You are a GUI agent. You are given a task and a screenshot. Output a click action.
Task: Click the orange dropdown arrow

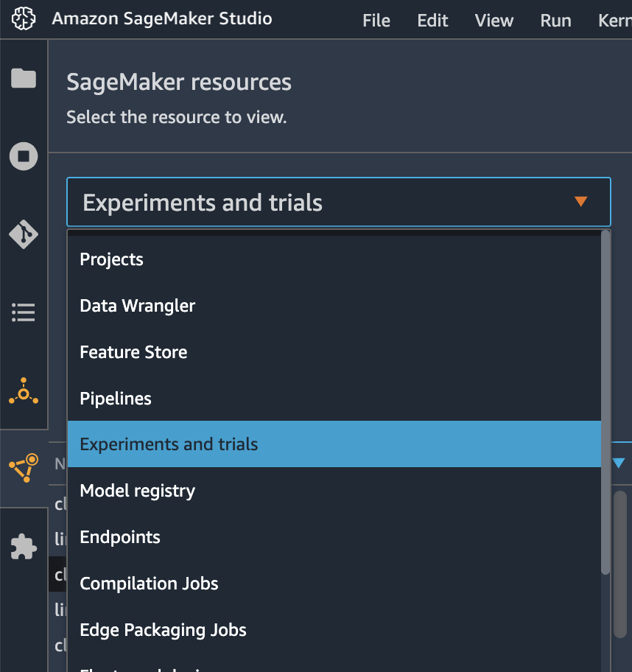click(580, 201)
